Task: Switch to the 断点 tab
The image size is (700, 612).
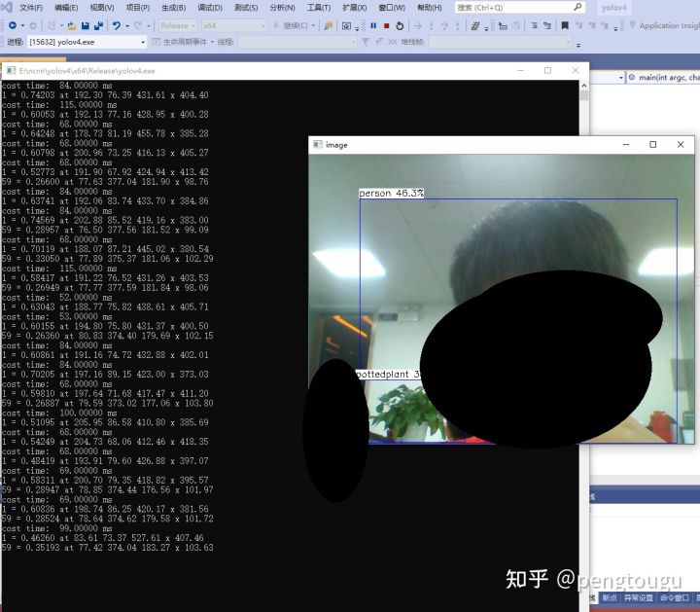Action: tap(610, 597)
